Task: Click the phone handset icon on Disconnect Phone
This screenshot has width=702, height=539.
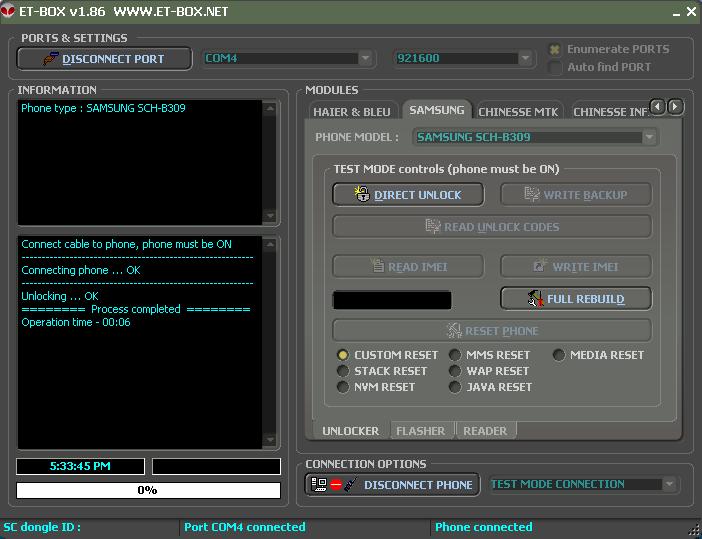Action: coord(351,484)
